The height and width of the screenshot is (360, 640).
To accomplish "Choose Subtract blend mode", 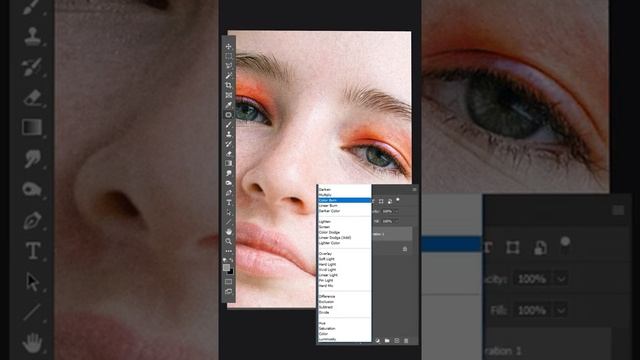I will point(325,307).
